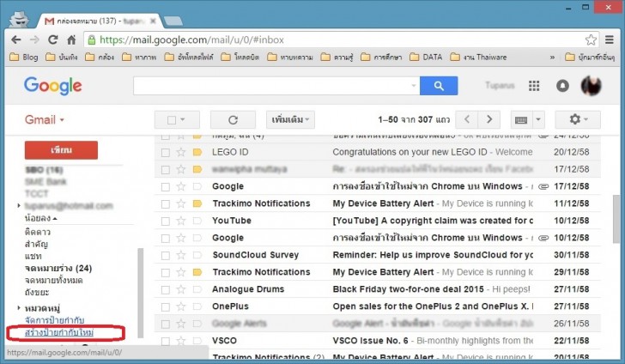The image size is (625, 364).
Task: Open the Blog bookmark folder
Action: (x=24, y=57)
